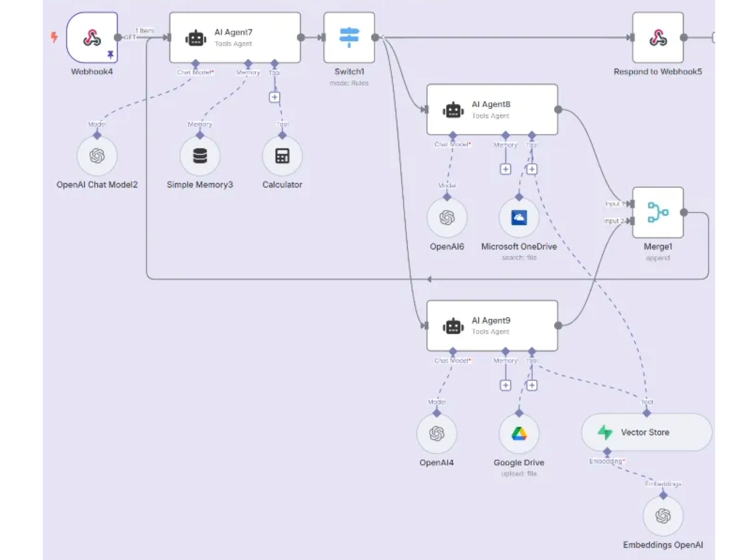747x560 pixels.
Task: Select the Microsoft OneDrive node
Action: coord(519,218)
